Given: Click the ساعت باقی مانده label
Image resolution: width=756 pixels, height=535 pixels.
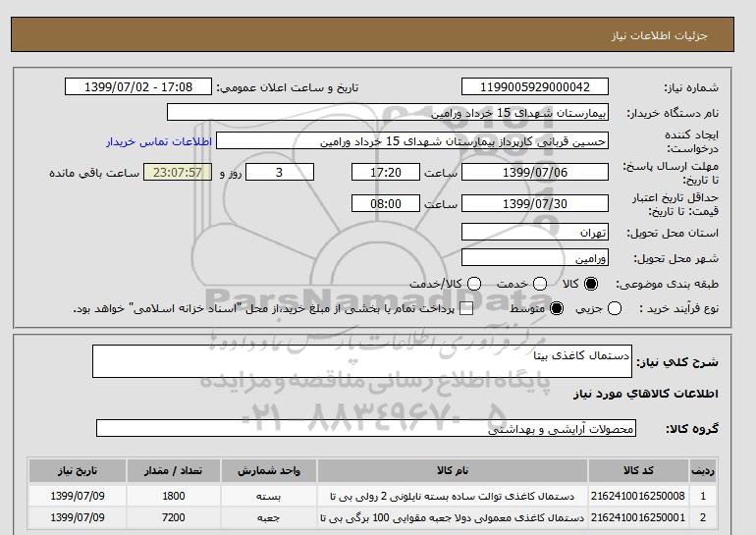Looking at the screenshot, I should [x=94, y=173].
